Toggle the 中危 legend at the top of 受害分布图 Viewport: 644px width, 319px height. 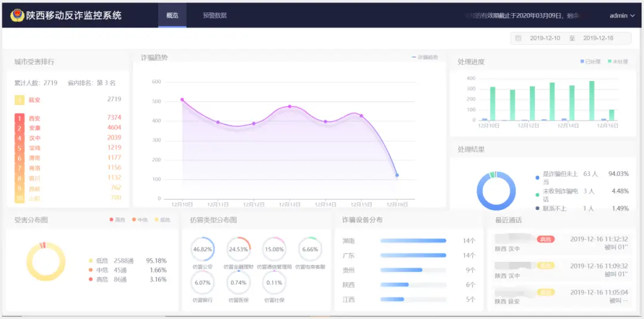140,220
